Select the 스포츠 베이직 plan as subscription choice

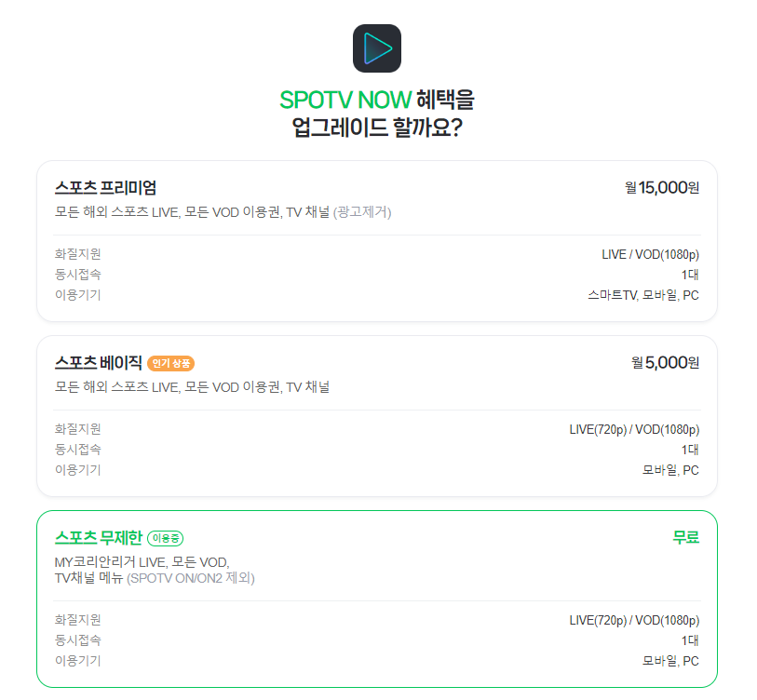point(378,412)
